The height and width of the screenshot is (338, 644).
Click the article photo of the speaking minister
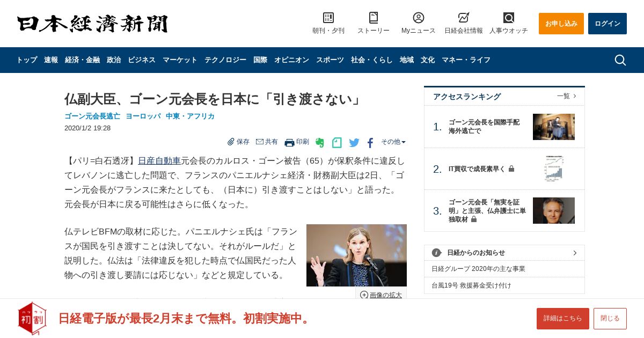pyautogui.click(x=356, y=255)
